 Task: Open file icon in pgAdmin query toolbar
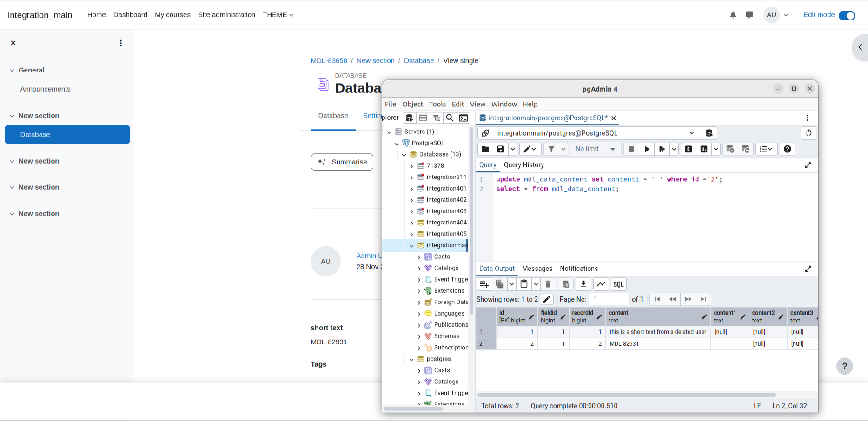click(x=485, y=149)
